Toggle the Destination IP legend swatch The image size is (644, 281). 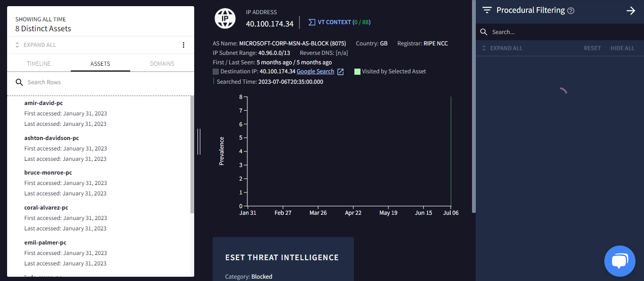tap(215, 71)
